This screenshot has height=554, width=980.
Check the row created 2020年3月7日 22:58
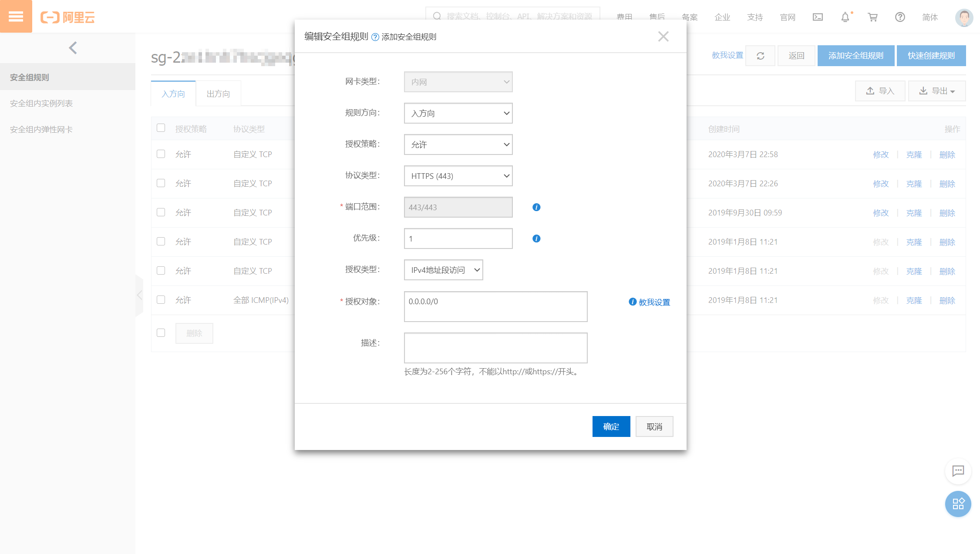click(161, 154)
